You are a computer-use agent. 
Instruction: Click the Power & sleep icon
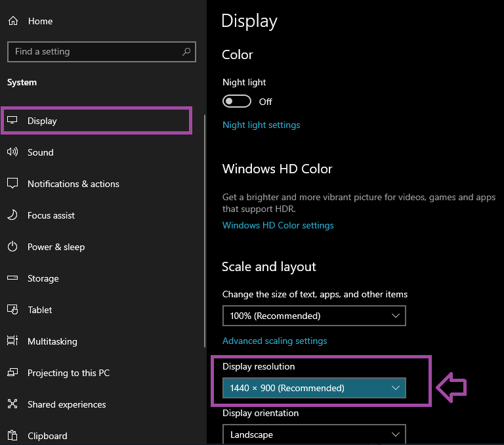coord(12,247)
